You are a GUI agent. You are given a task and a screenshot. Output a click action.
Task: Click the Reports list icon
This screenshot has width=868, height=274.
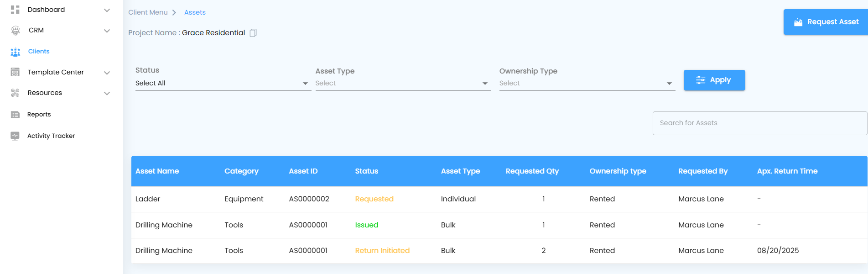click(x=15, y=115)
